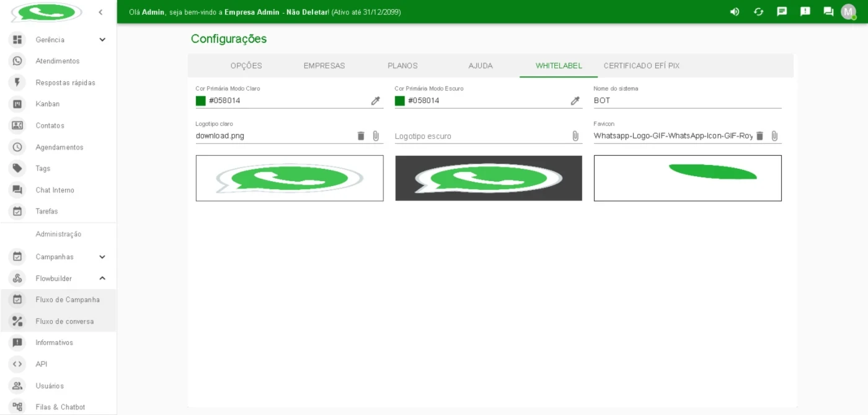This screenshot has width=868, height=415.
Task: Switch to the OPÇÕES tab
Action: (246, 66)
